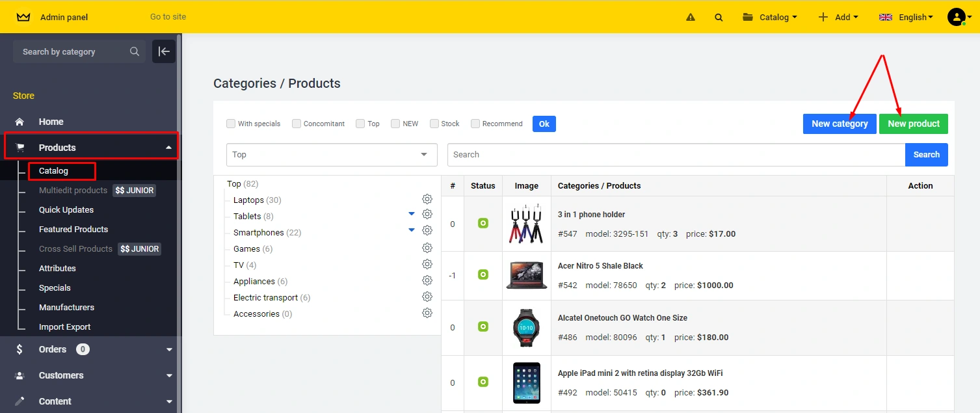Open search via top bar magnifier icon
The image size is (980, 413).
[719, 18]
